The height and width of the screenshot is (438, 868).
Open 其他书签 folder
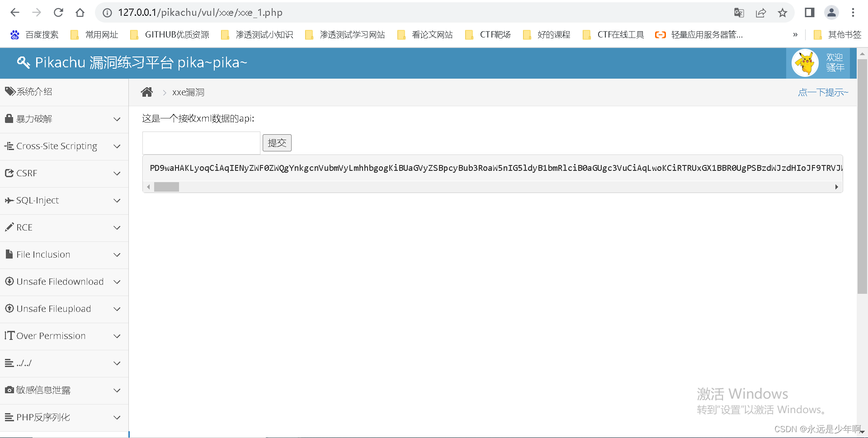coord(837,35)
